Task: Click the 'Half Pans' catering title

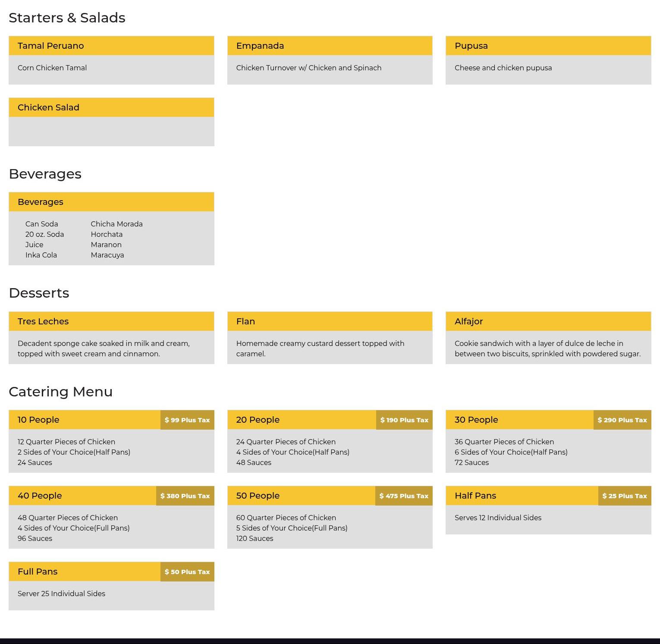Action: [x=475, y=496]
